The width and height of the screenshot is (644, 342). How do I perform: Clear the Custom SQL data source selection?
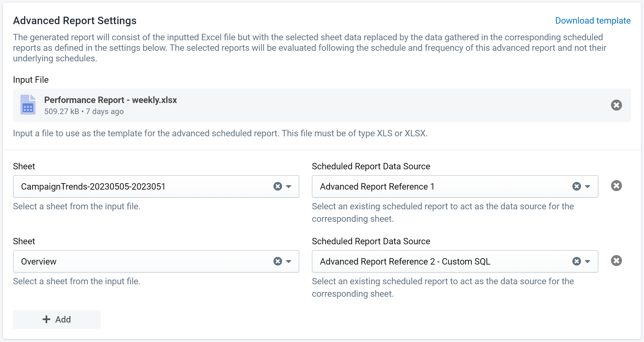(x=576, y=261)
